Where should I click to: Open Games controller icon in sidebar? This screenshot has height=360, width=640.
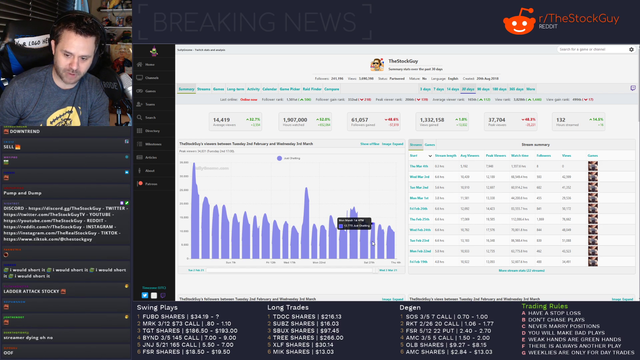tap(140, 91)
